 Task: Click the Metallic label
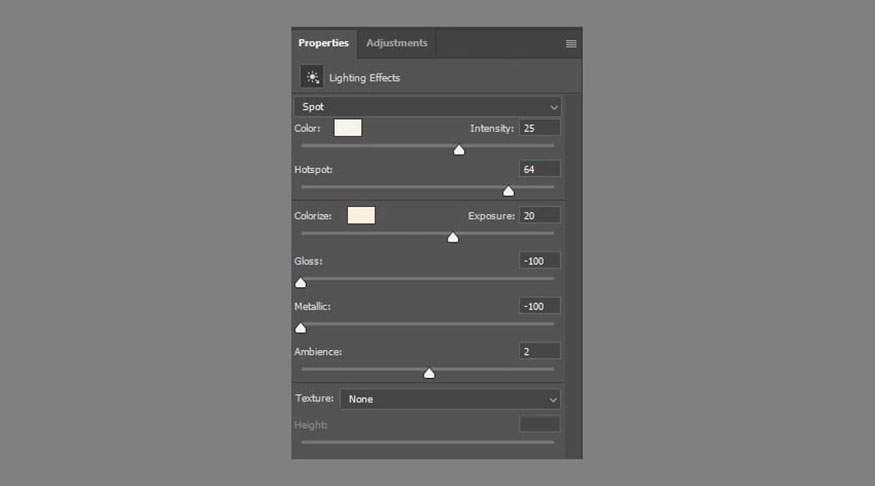(x=312, y=306)
